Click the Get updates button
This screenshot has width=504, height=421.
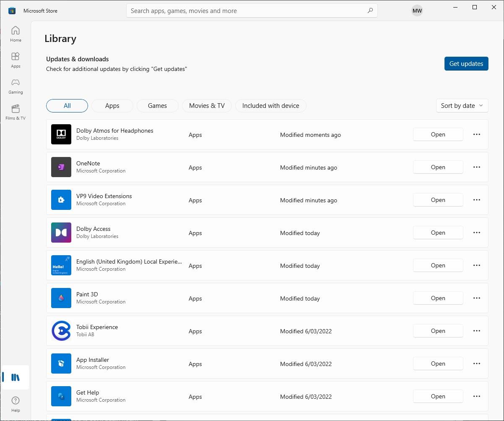coord(466,64)
